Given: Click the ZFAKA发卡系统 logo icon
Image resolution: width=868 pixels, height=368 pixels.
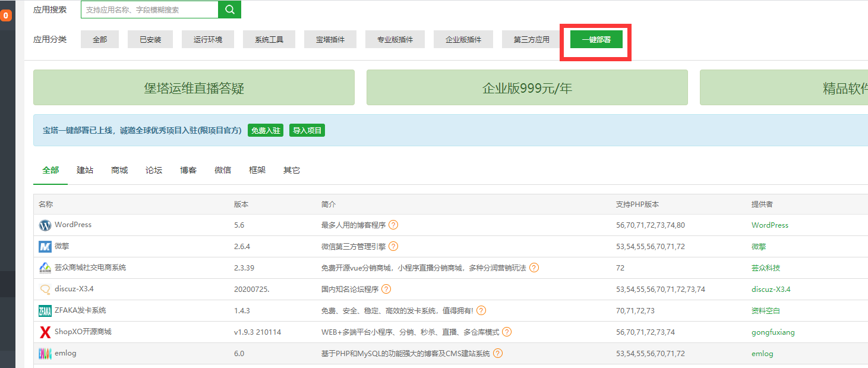Looking at the screenshot, I should [45, 311].
